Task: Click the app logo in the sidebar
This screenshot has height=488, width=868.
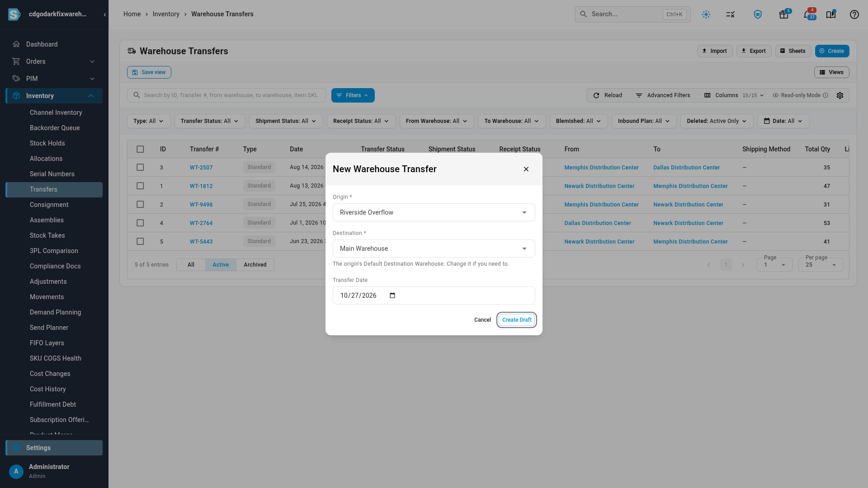Action: point(14,14)
